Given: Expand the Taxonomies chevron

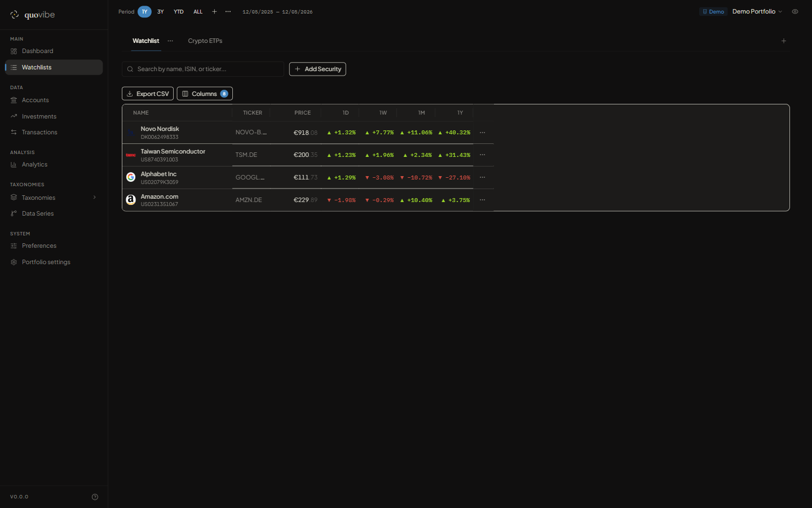Looking at the screenshot, I should pos(95,198).
